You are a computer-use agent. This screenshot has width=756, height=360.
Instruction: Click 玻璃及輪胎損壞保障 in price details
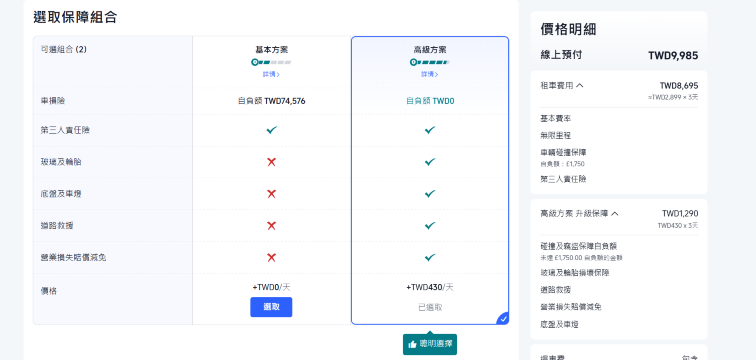pyautogui.click(x=575, y=273)
